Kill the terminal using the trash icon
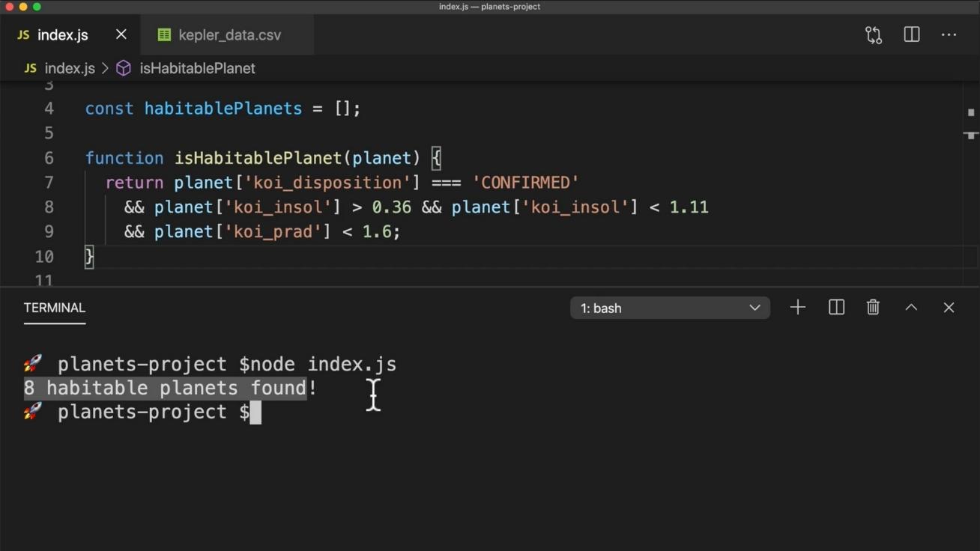980x551 pixels. click(872, 307)
